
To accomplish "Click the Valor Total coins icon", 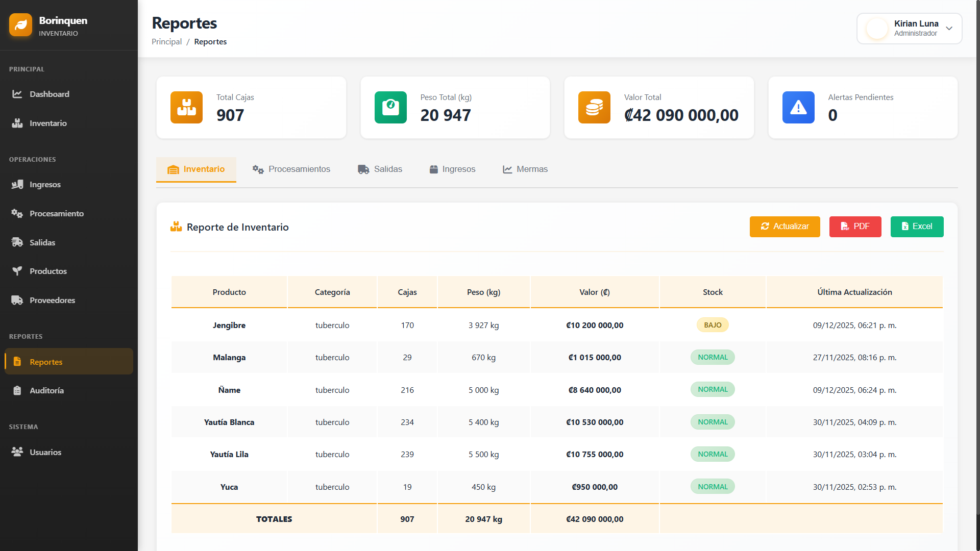I will [594, 108].
